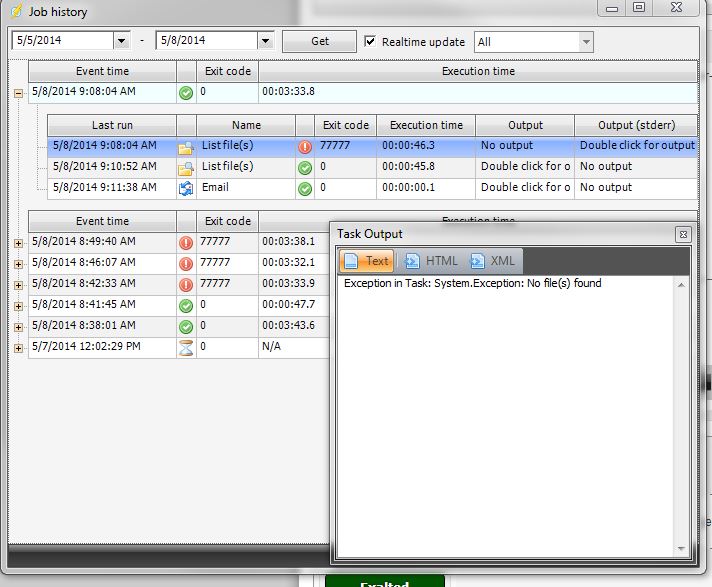Viewport: 712px width, 587px height.
Task: Expand the 5/7/2014 12:02:29 PM job
Action: click(x=18, y=347)
